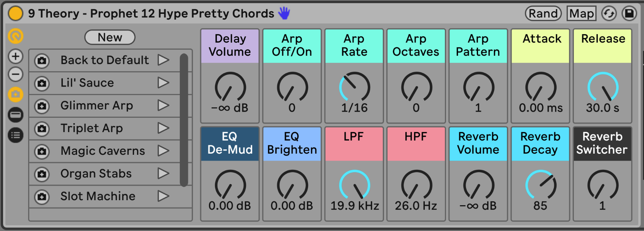Launch the Lil' Sauce variation

pos(163,83)
